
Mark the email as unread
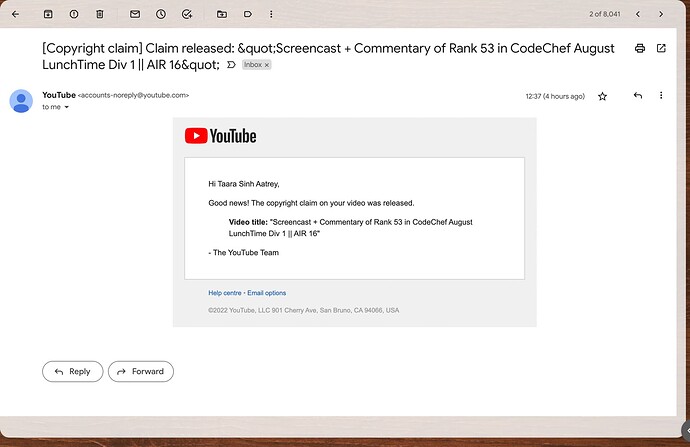coord(135,14)
